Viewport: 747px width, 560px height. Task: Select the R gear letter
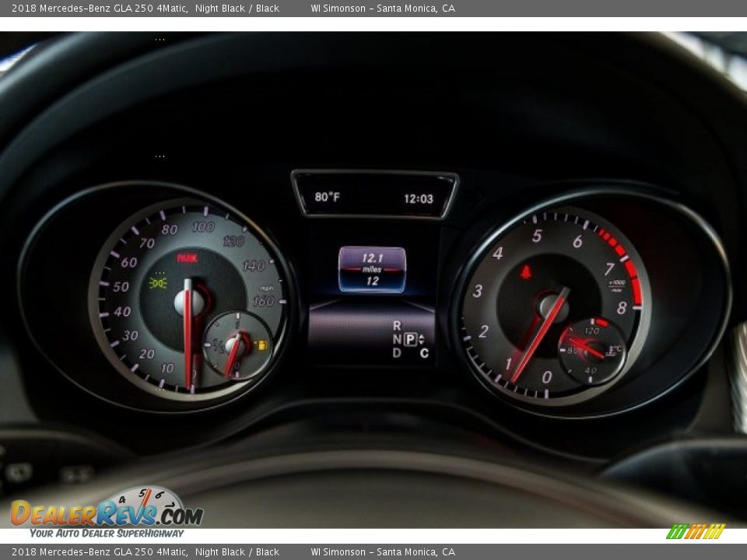397,326
